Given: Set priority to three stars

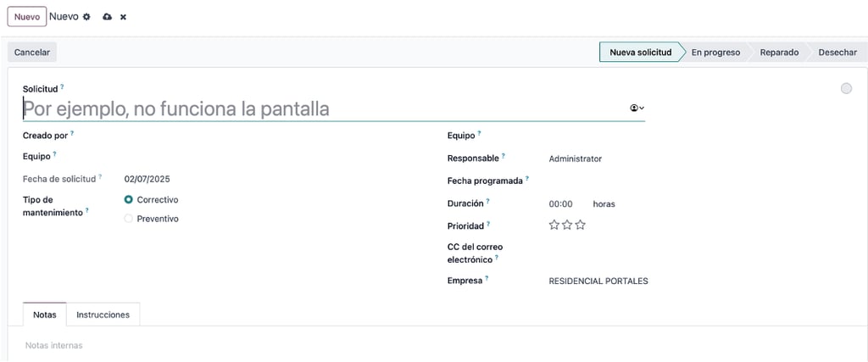Looking at the screenshot, I should [x=580, y=225].
